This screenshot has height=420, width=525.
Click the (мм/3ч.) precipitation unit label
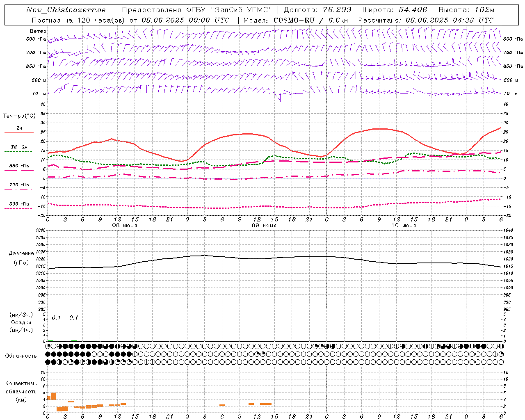(x=21, y=315)
